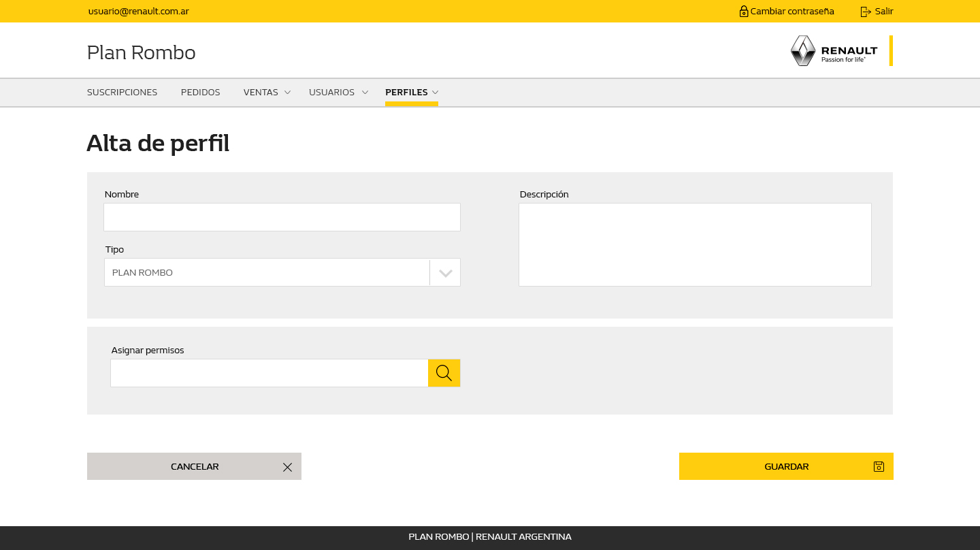Open the VENTAS dropdown chevron
The height and width of the screenshot is (550, 980).
tap(287, 92)
